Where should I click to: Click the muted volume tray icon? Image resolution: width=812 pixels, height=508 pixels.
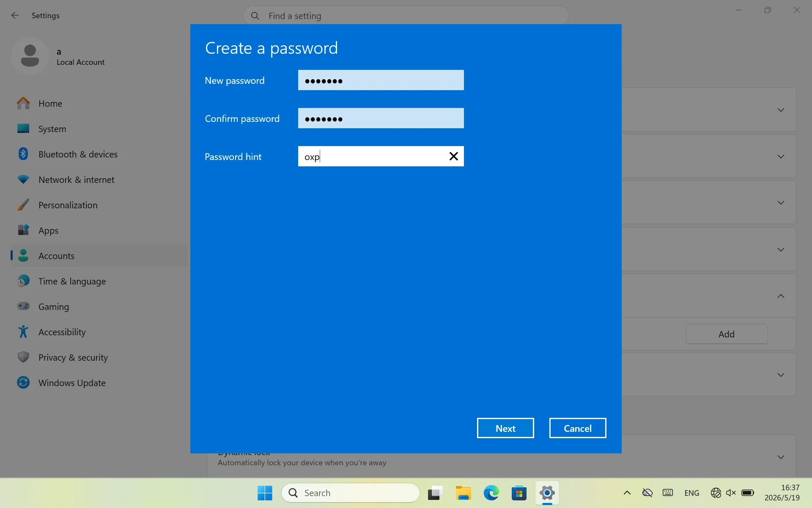click(x=731, y=493)
